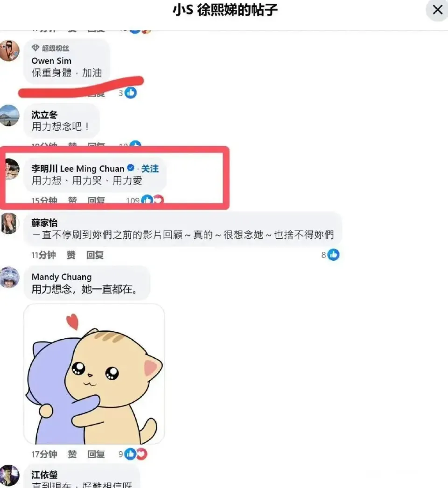The height and width of the screenshot is (488, 448).
Task: Click the Owen Sim commenter name
Action: 51,61
